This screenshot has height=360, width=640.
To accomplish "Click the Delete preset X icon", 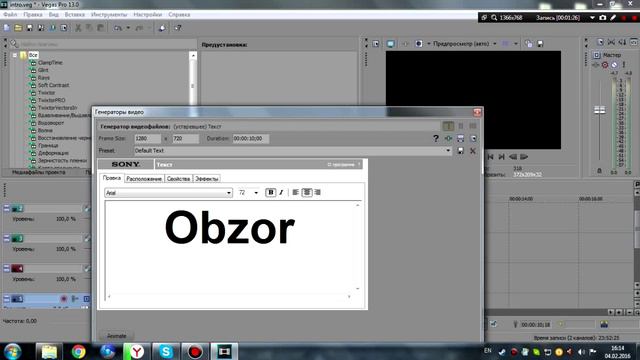I will pyautogui.click(x=473, y=151).
